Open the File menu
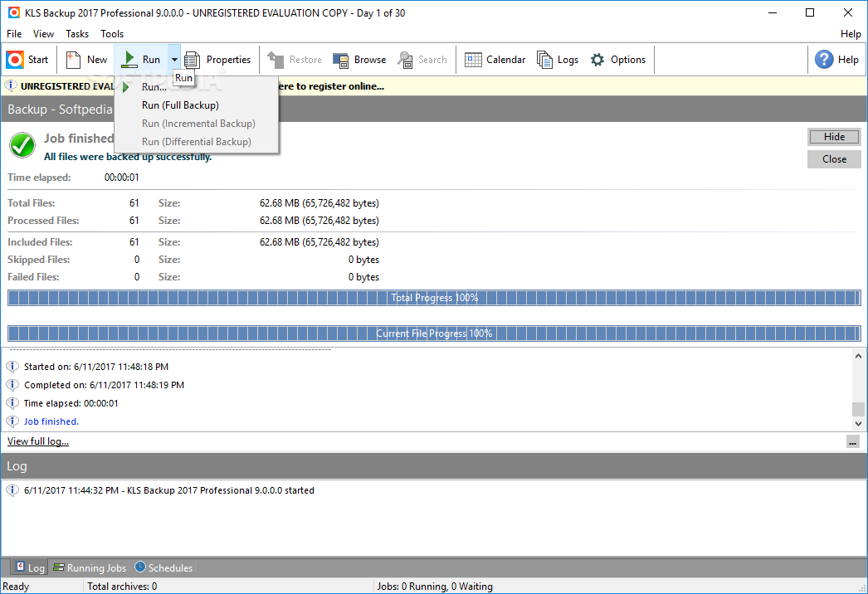Screen dimensions: 868x594 click(14, 34)
